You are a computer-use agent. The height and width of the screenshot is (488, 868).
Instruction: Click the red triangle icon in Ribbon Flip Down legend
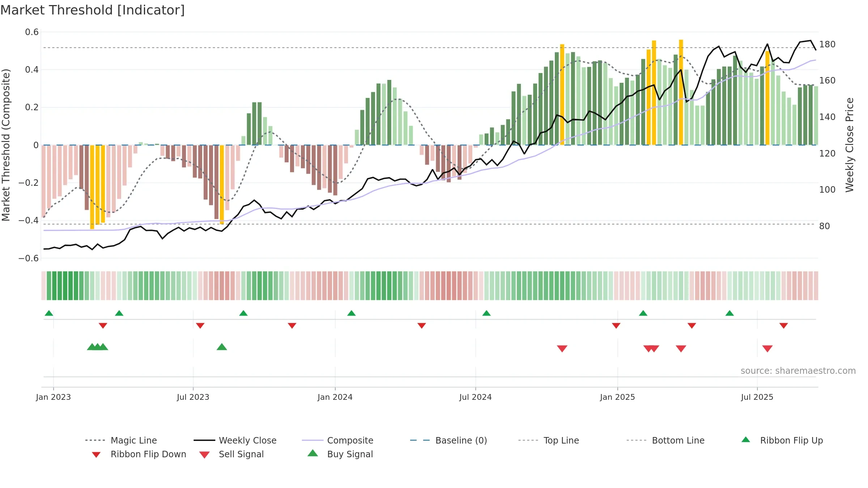pyautogui.click(x=96, y=455)
